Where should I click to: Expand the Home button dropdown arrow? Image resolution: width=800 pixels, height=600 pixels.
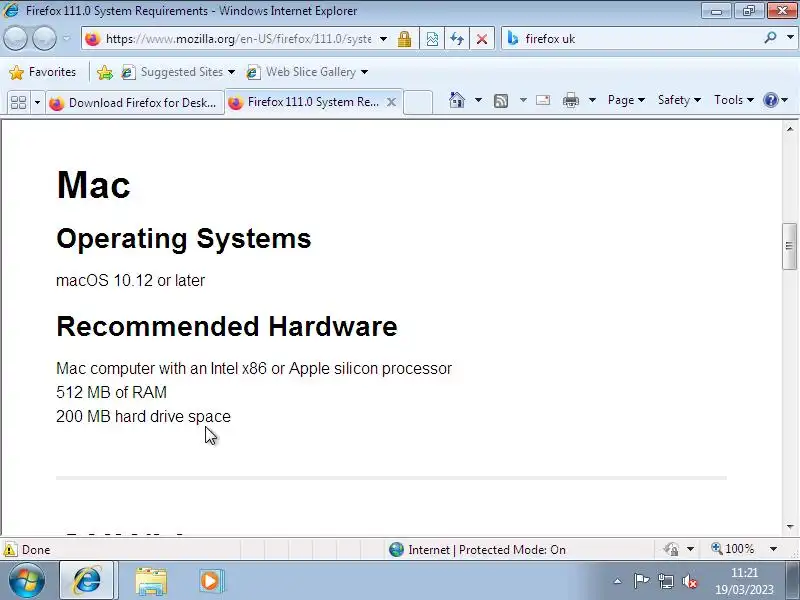[x=478, y=100]
